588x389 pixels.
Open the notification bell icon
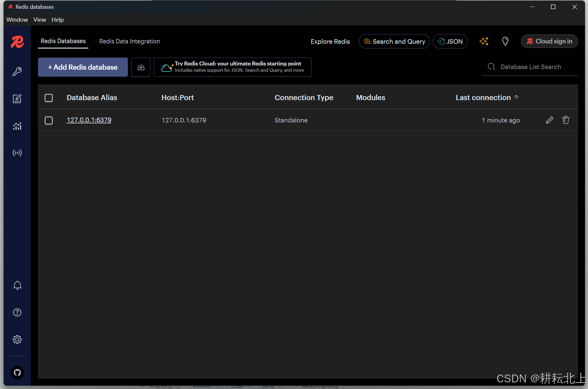tap(17, 285)
